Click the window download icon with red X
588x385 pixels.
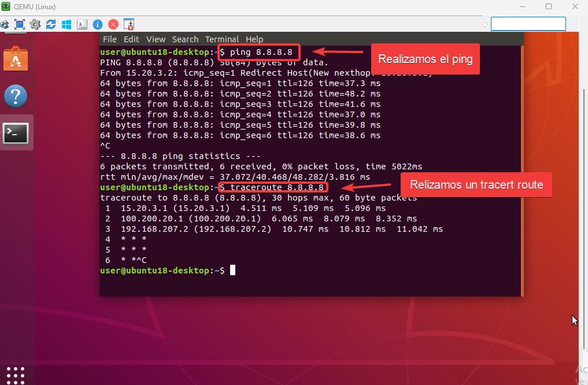(129, 24)
